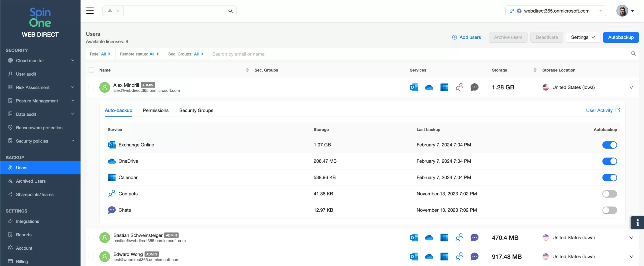Click the magnifier icon in top search bar

(x=230, y=11)
